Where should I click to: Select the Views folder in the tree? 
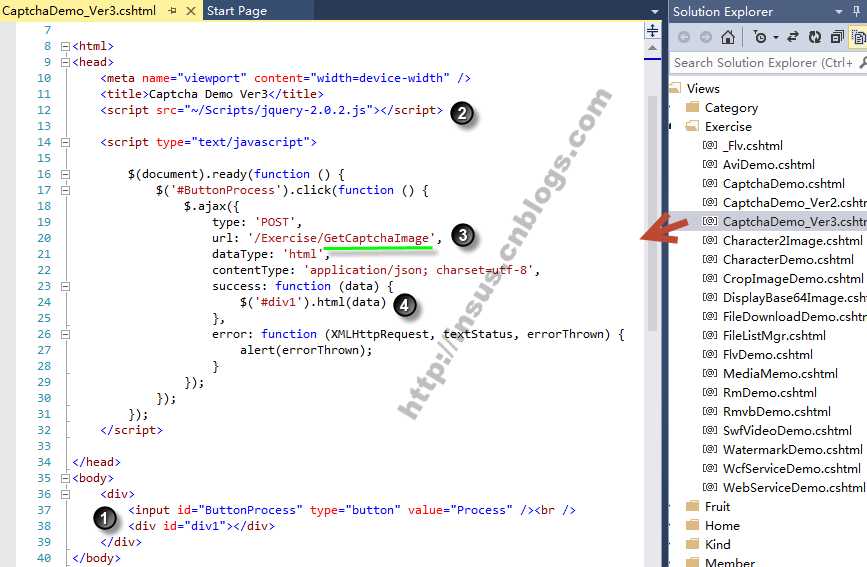(703, 89)
